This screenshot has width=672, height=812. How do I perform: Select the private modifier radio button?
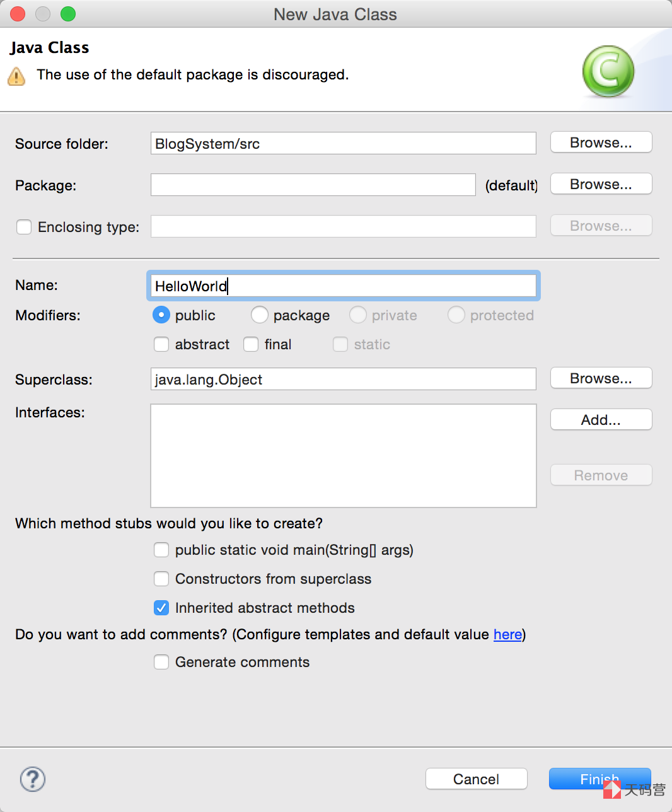coord(358,315)
